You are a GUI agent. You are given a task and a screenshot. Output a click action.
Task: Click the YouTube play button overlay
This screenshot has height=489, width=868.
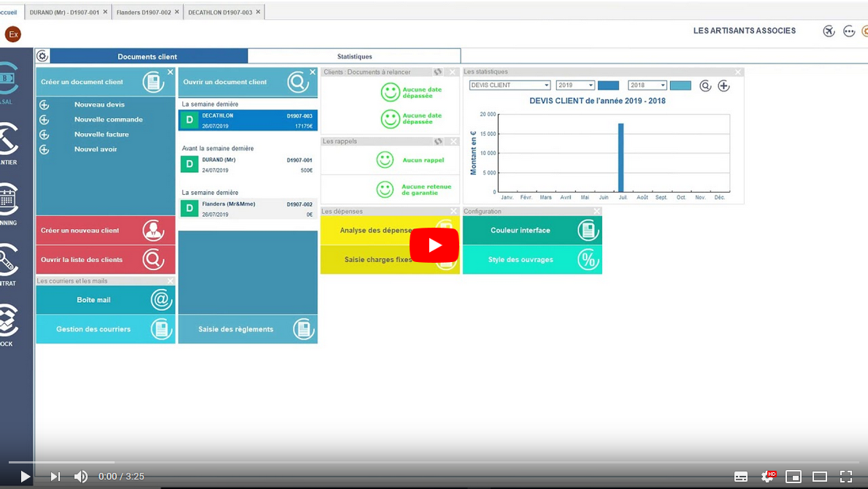(x=434, y=245)
